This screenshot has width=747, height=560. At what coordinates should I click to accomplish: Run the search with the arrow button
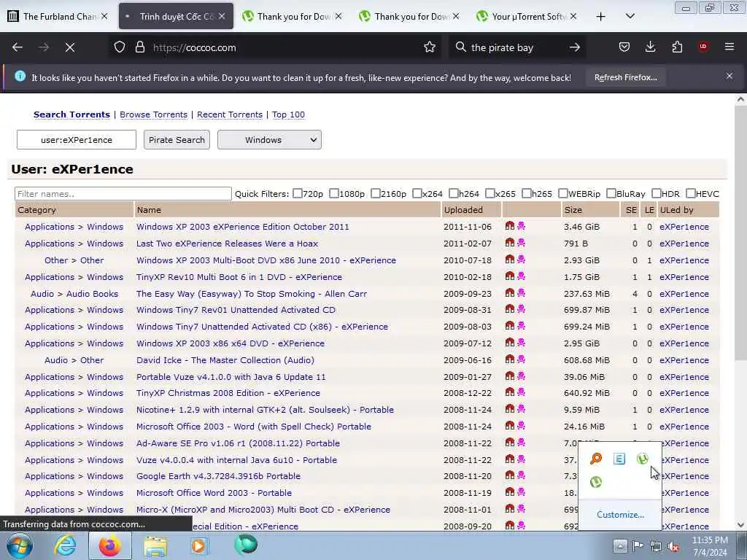point(575,47)
